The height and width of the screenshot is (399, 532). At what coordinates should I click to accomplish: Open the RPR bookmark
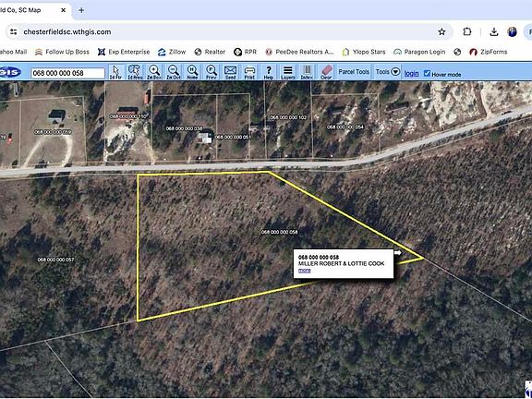point(246,52)
